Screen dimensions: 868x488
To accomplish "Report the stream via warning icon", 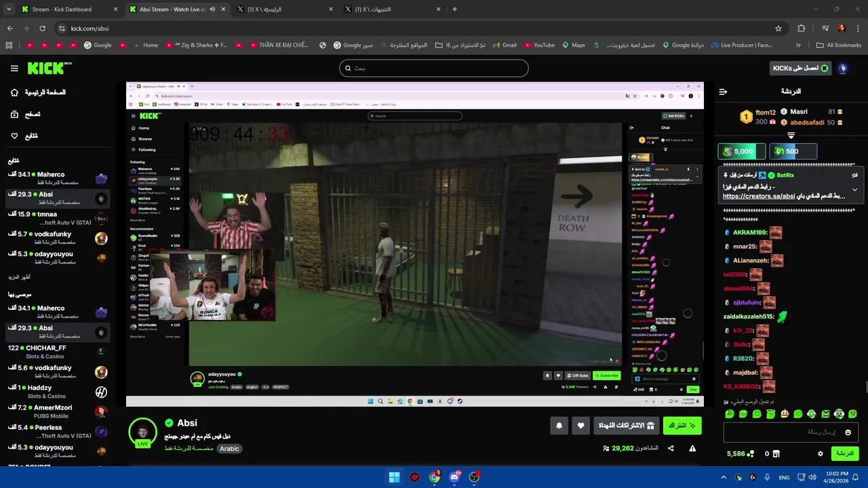I will pos(692,448).
